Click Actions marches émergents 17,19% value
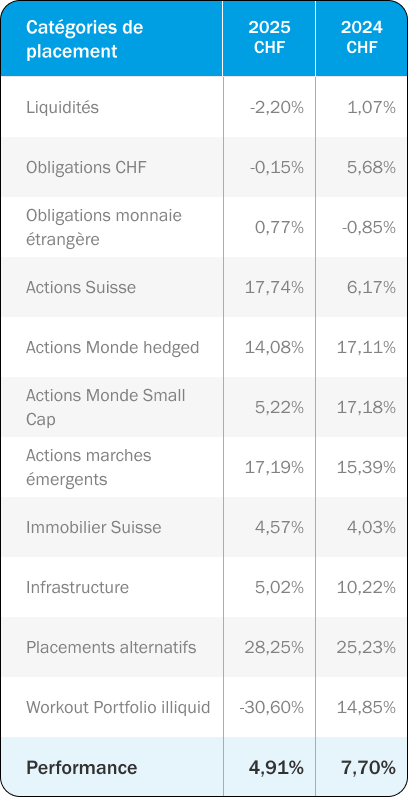408x797 pixels. pyautogui.click(x=274, y=467)
